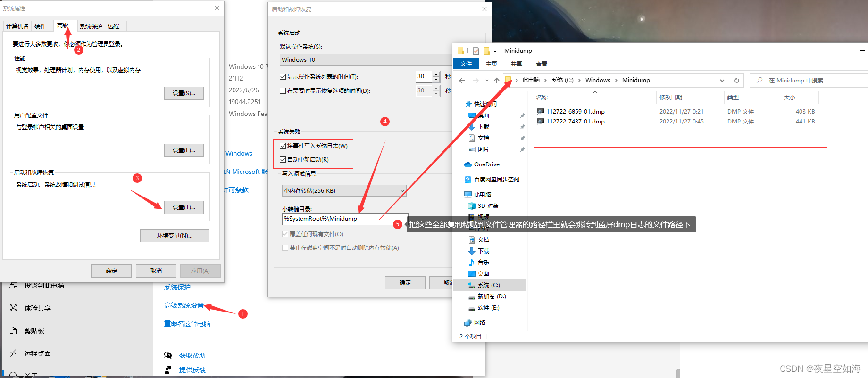Click user profiles 设置(E)... button

[x=184, y=150]
